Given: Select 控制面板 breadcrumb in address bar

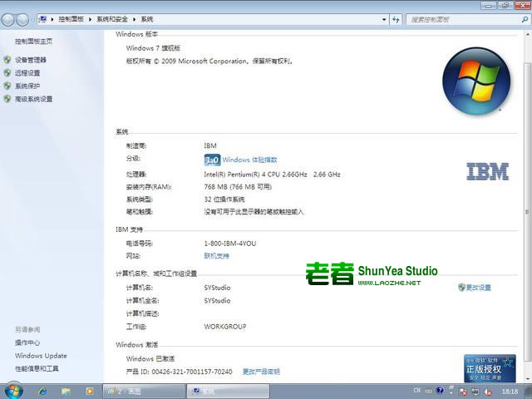Looking at the screenshot, I should 71,19.
